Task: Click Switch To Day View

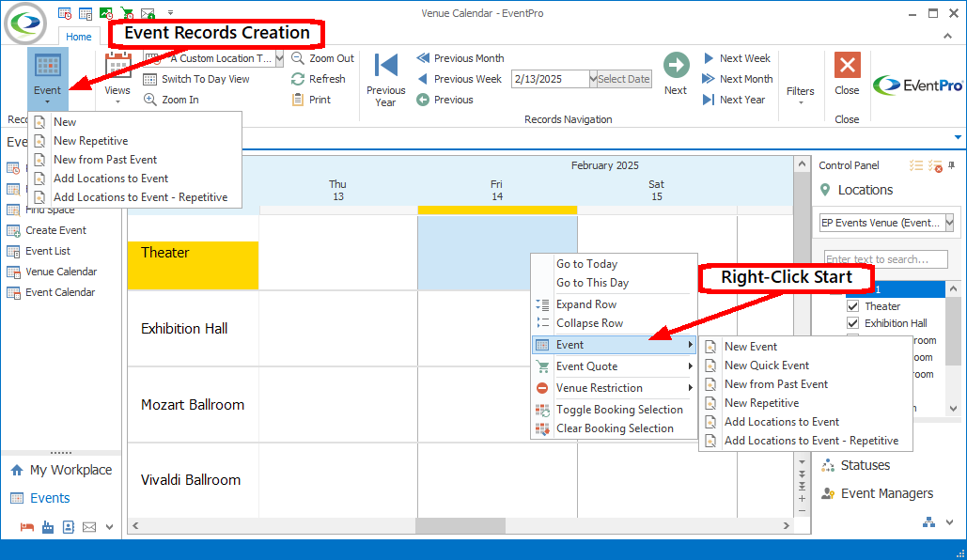Action: (196, 79)
